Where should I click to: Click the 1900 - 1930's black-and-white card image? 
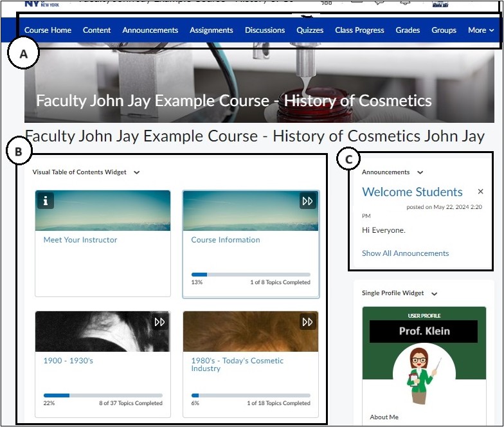pyautogui.click(x=103, y=332)
